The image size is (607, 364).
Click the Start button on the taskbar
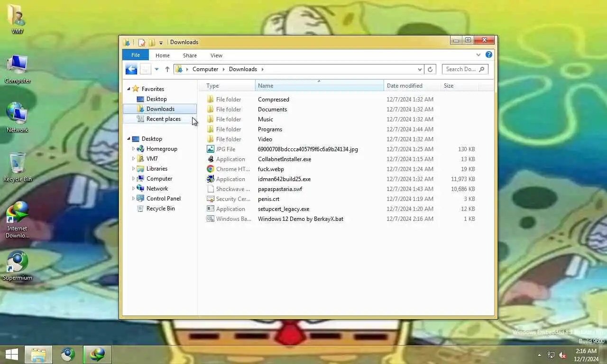[x=11, y=355]
